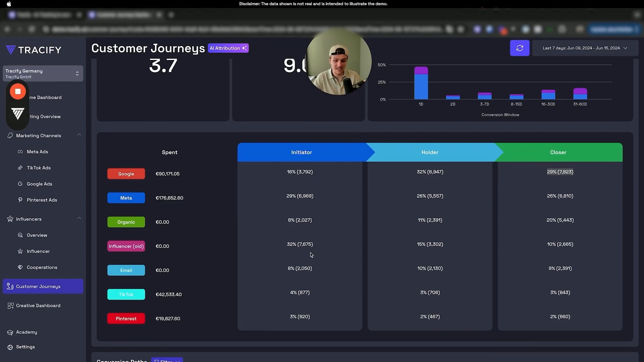
Task: Open TikTok Ads from the sidebar
Action: point(39,168)
